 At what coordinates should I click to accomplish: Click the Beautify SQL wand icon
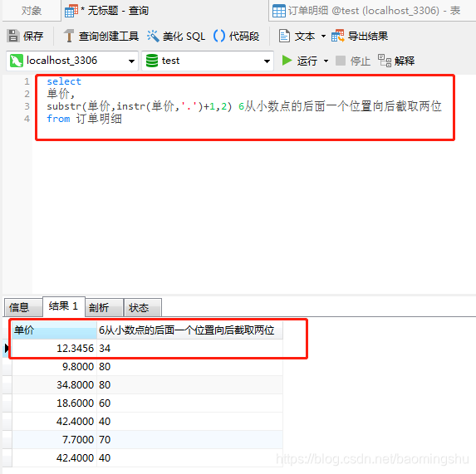[153, 36]
